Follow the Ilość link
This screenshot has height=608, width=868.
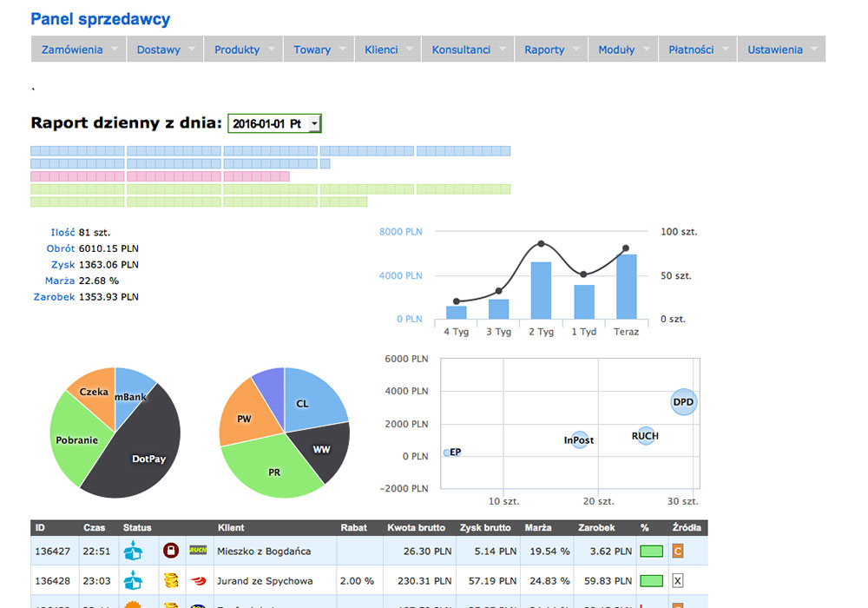(x=62, y=233)
